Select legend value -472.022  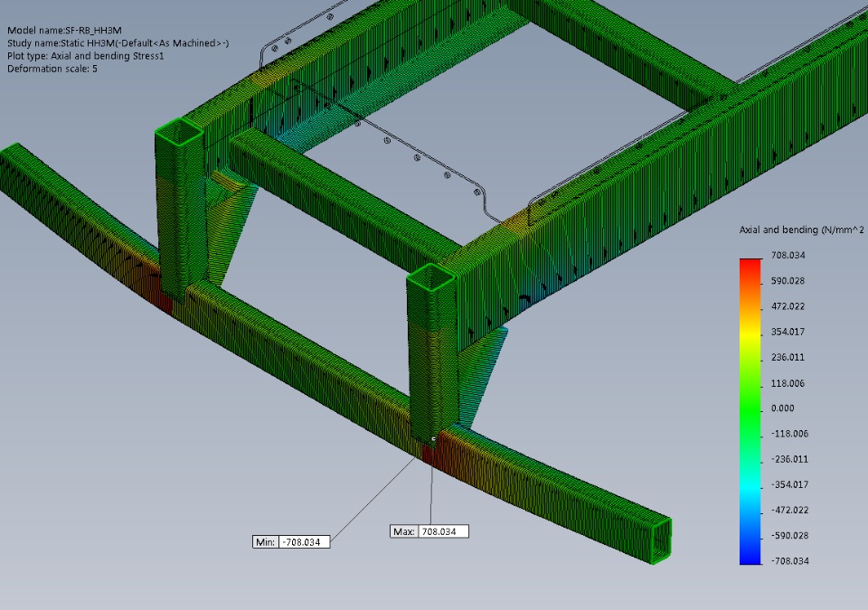coord(790,510)
